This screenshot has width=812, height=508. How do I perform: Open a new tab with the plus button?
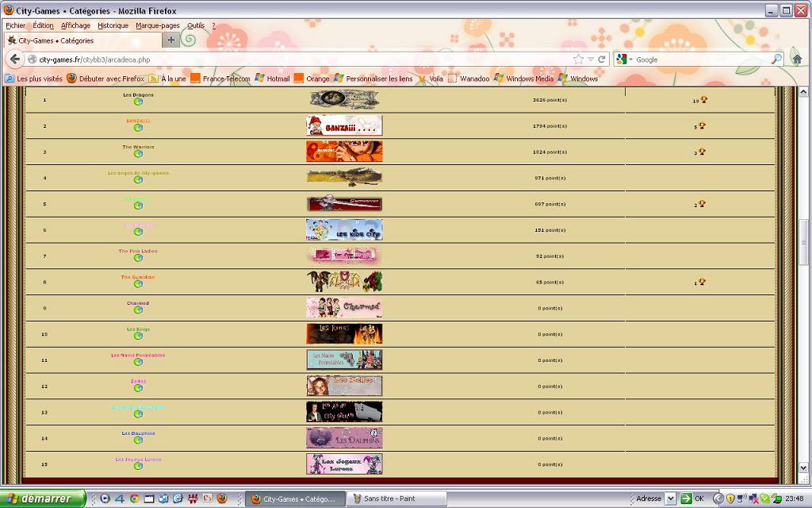pos(170,40)
